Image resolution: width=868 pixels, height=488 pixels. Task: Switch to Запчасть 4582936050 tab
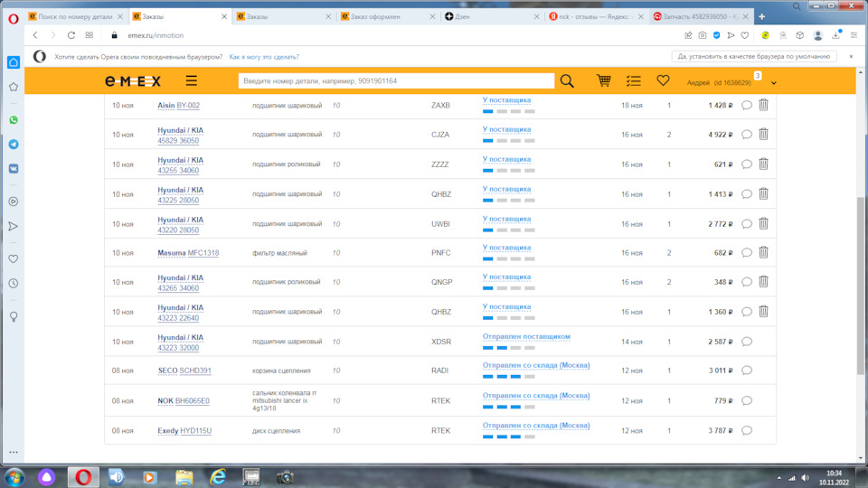tap(699, 16)
